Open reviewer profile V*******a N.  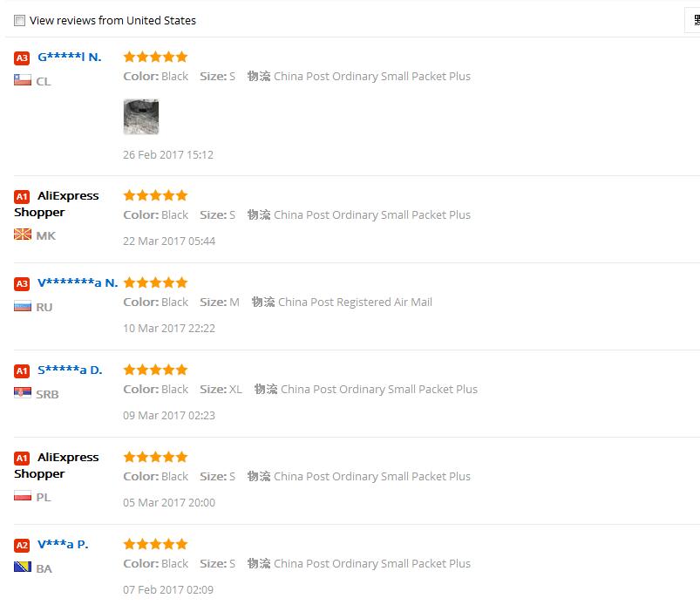tap(77, 282)
